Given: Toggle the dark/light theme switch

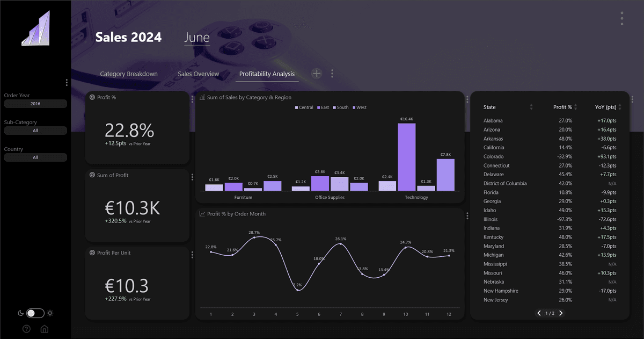Looking at the screenshot, I should 35,313.
